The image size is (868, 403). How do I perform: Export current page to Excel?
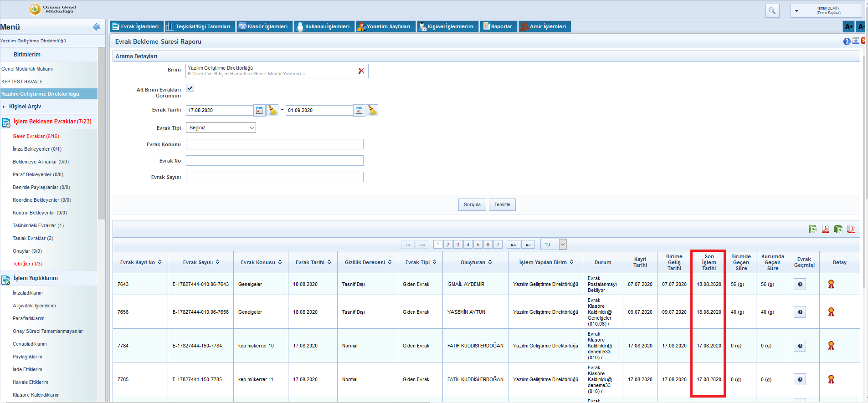tap(812, 229)
